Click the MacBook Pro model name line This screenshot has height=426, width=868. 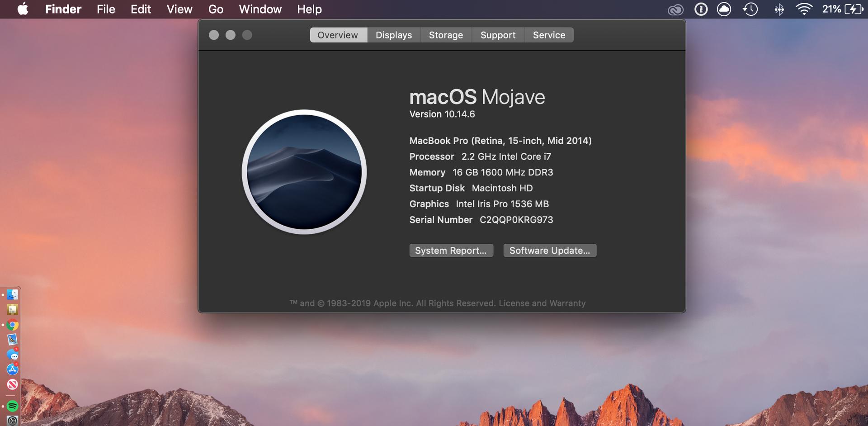500,141
